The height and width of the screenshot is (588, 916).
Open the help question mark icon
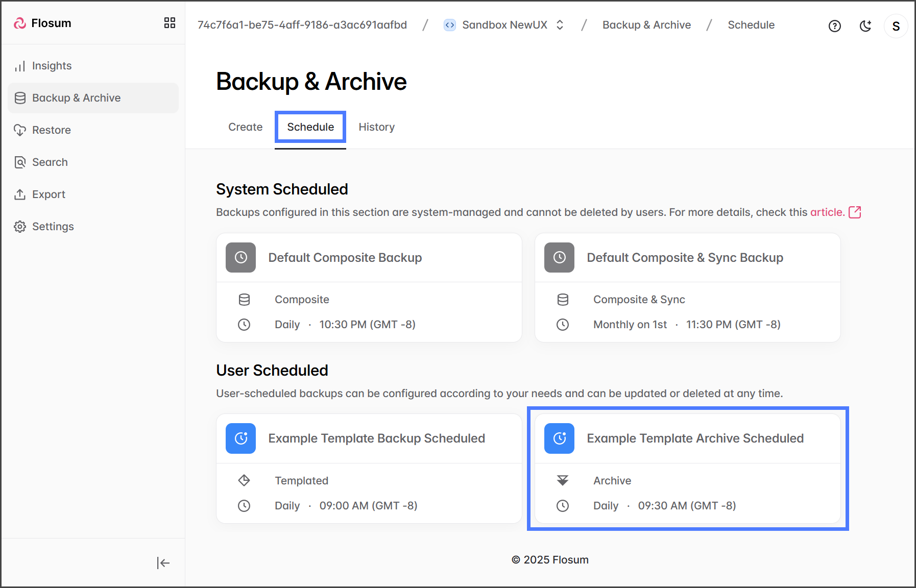(x=834, y=26)
